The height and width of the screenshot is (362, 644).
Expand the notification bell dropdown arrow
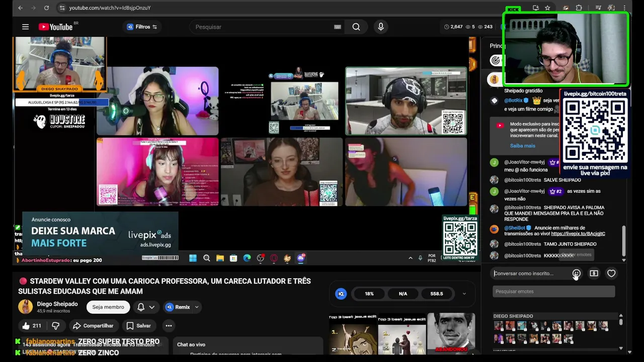151,307
